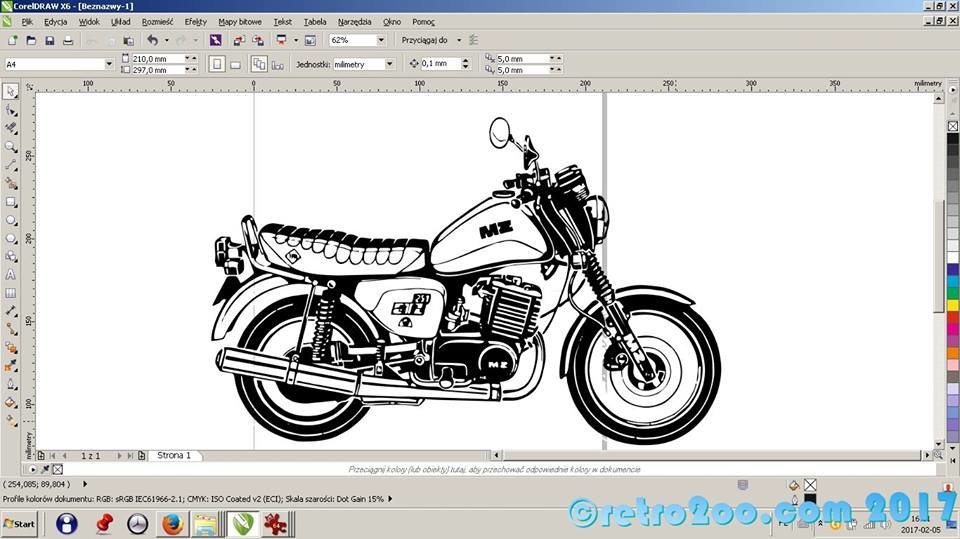Click the Windows Start button
The image size is (960, 539).
tap(19, 523)
